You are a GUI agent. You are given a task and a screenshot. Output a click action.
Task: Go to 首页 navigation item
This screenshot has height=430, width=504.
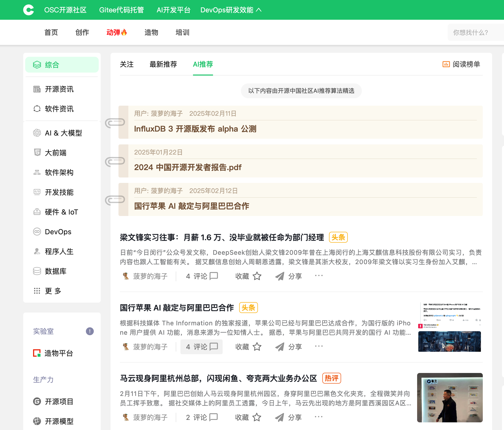(x=51, y=32)
